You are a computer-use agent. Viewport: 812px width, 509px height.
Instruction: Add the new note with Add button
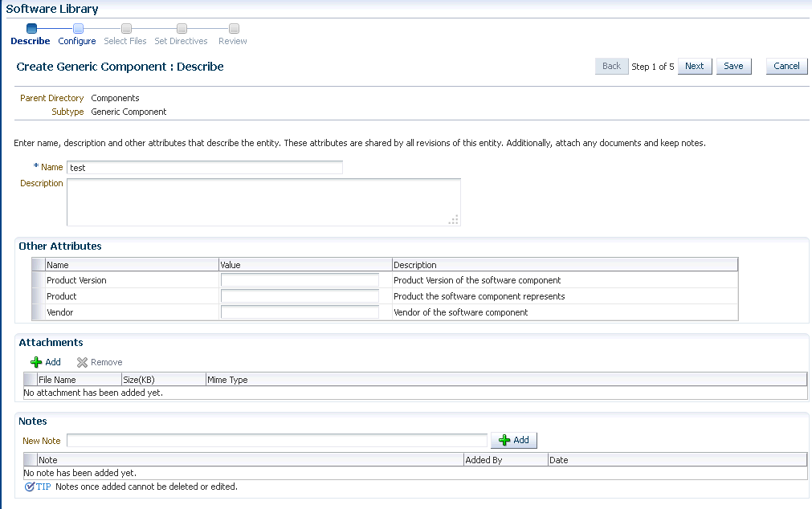coord(514,440)
